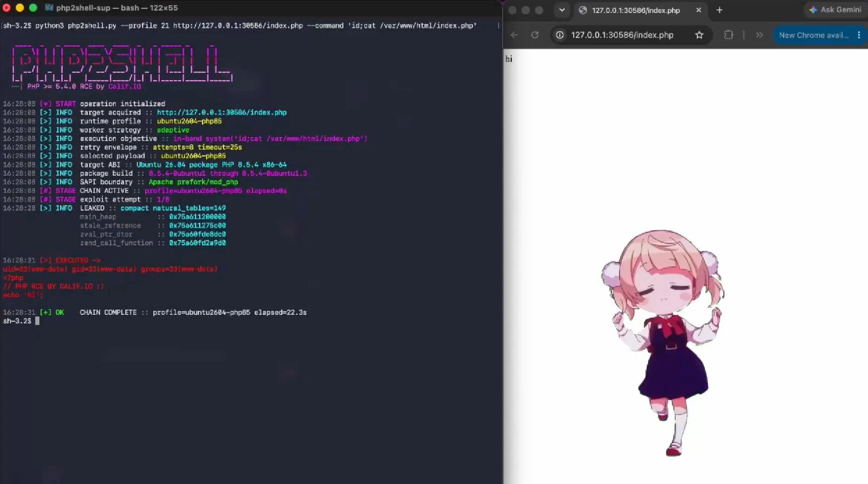The image size is (868, 484).
Task: View site information icon in address bar
Action: 560,35
